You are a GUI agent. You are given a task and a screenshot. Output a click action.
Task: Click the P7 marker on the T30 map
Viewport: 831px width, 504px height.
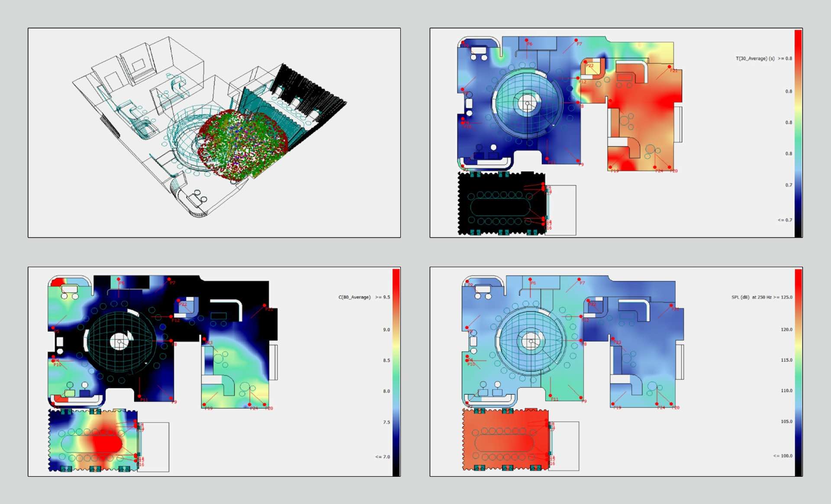pos(576,40)
